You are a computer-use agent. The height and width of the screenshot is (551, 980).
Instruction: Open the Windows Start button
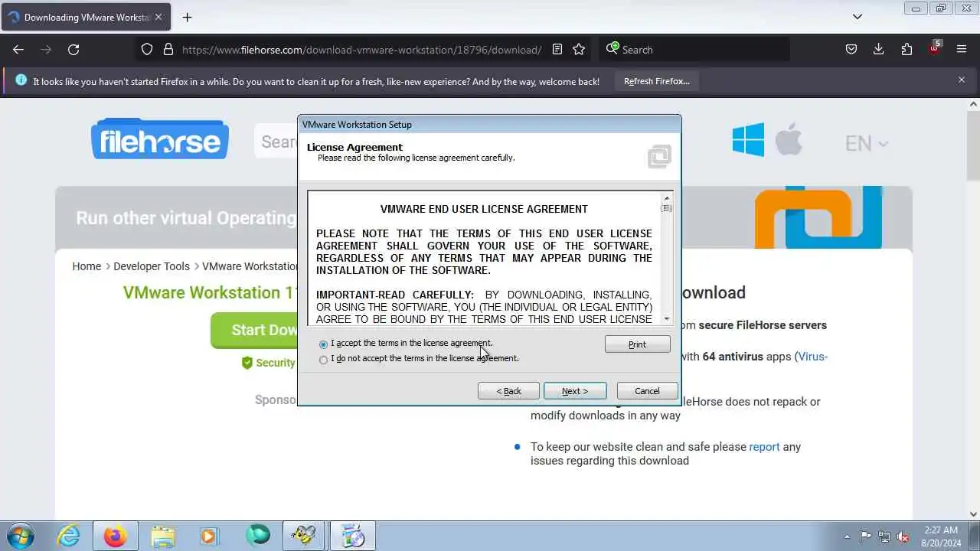(19, 536)
